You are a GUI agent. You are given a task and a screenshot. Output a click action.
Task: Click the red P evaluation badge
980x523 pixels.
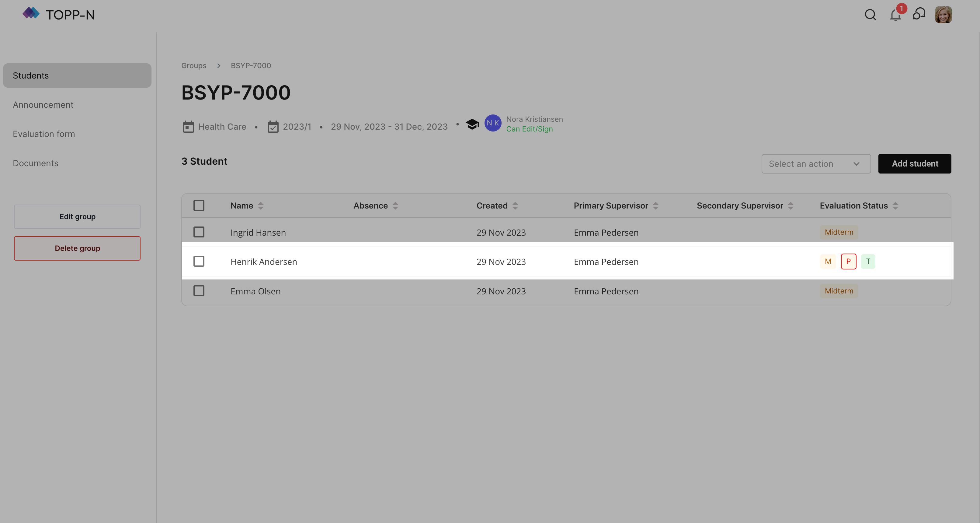pos(848,261)
